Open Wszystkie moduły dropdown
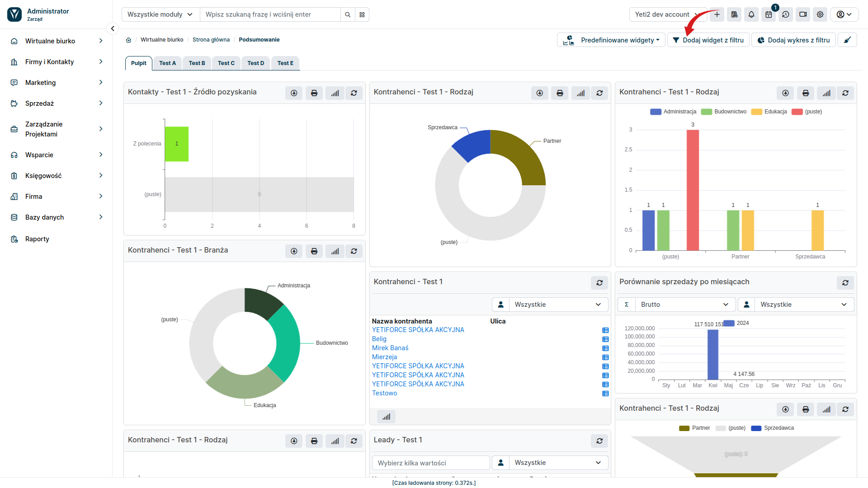This screenshot has height=488, width=868. (x=160, y=14)
